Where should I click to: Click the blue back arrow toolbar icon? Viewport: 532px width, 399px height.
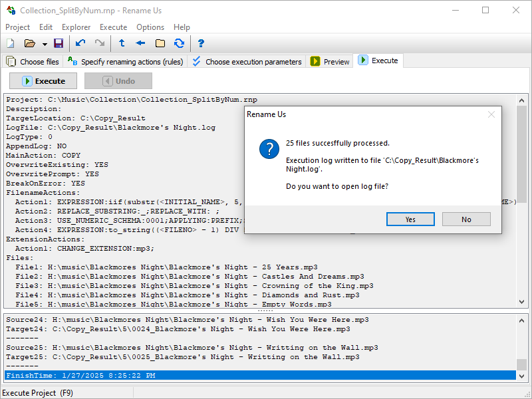(x=140, y=43)
